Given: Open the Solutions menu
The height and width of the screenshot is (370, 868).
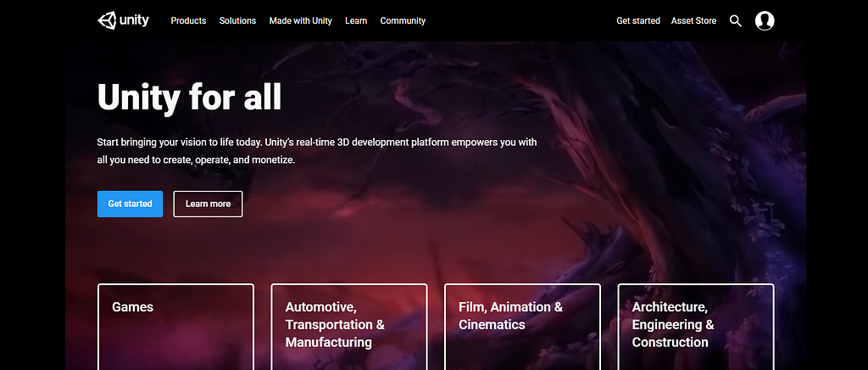Looking at the screenshot, I should [x=237, y=21].
